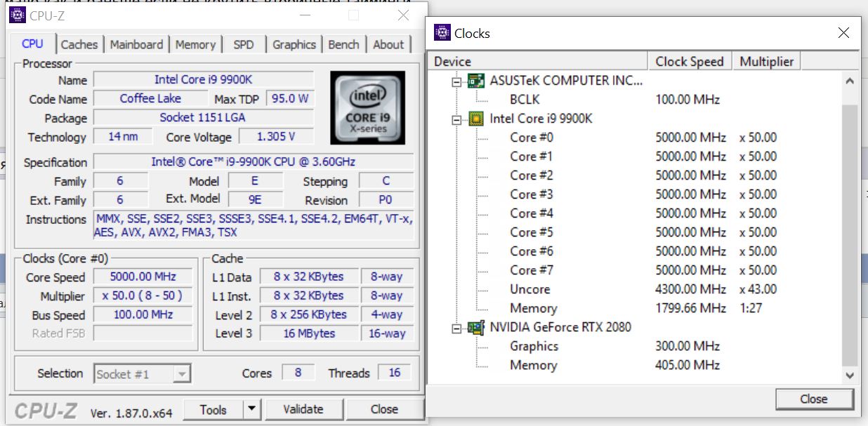Viewport: 868px width, 426px height.
Task: Click the Level 3 cache value 16 MBytes
Action: tap(309, 334)
